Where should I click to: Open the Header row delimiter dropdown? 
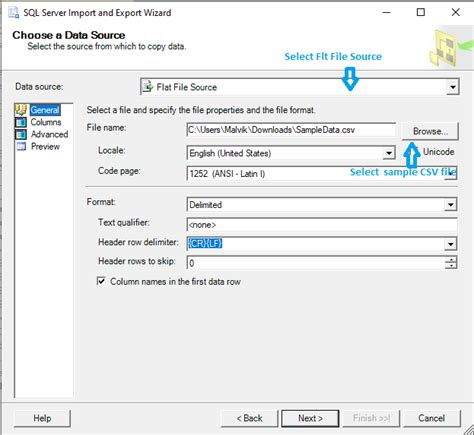pyautogui.click(x=450, y=244)
